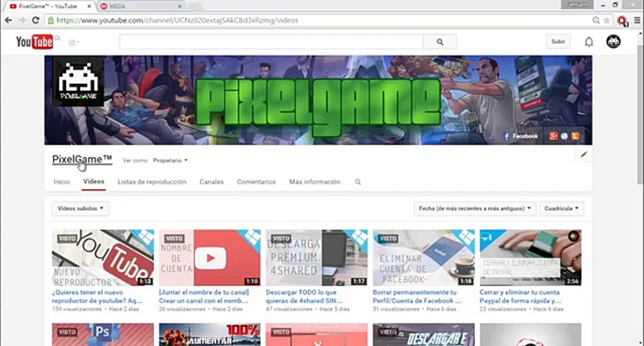
Task: Open Cerrar cuenta Paypal thumbnail
Action: click(x=530, y=258)
